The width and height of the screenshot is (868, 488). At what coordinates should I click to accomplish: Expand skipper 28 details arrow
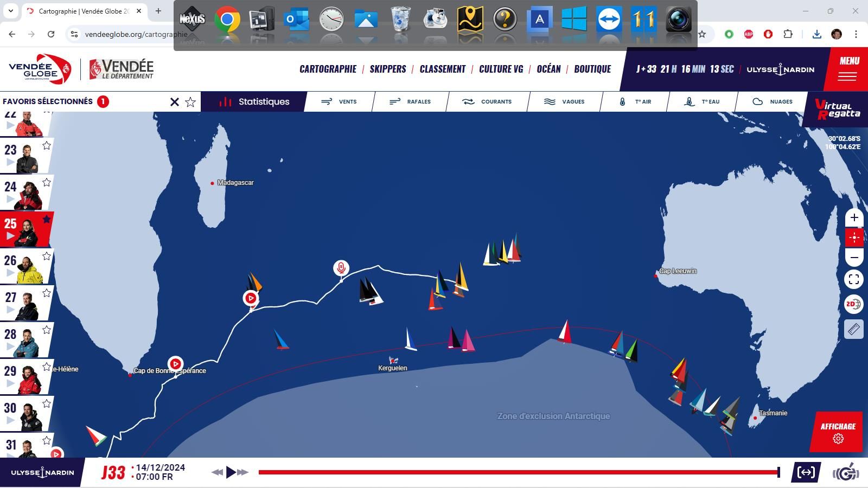(10, 346)
